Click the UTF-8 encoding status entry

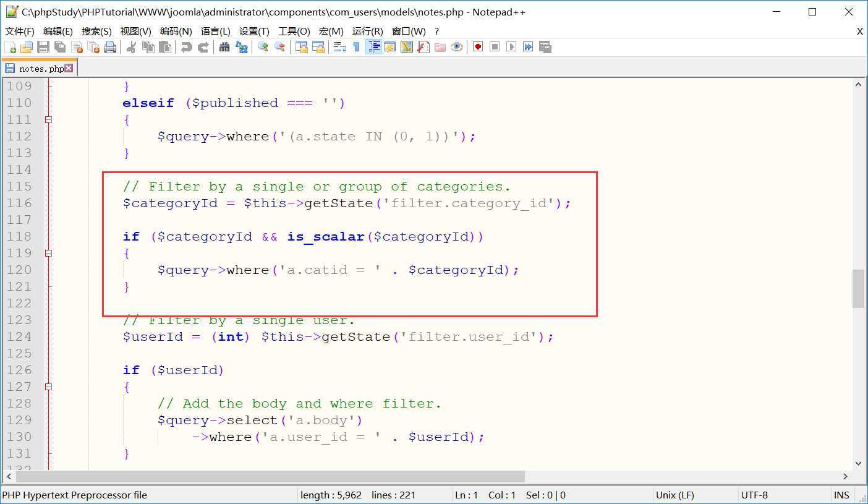(x=754, y=495)
